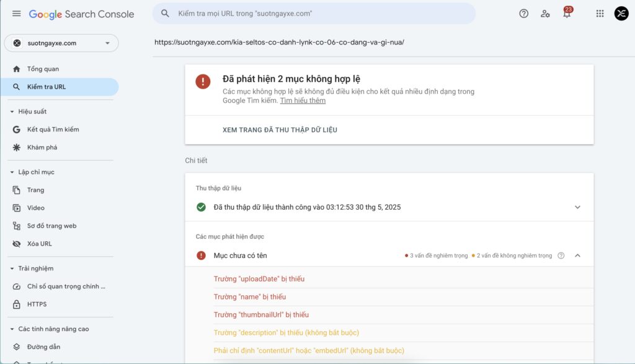Click the inspected page URL text
Image resolution: width=635 pixels, height=364 pixels.
[279, 42]
